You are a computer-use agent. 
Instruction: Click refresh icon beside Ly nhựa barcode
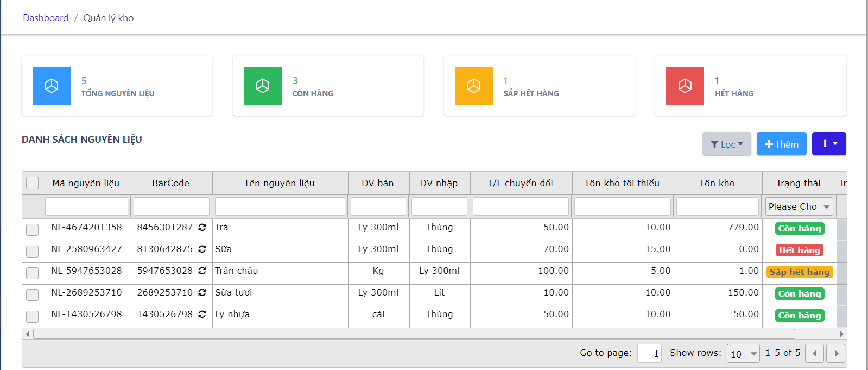202,315
